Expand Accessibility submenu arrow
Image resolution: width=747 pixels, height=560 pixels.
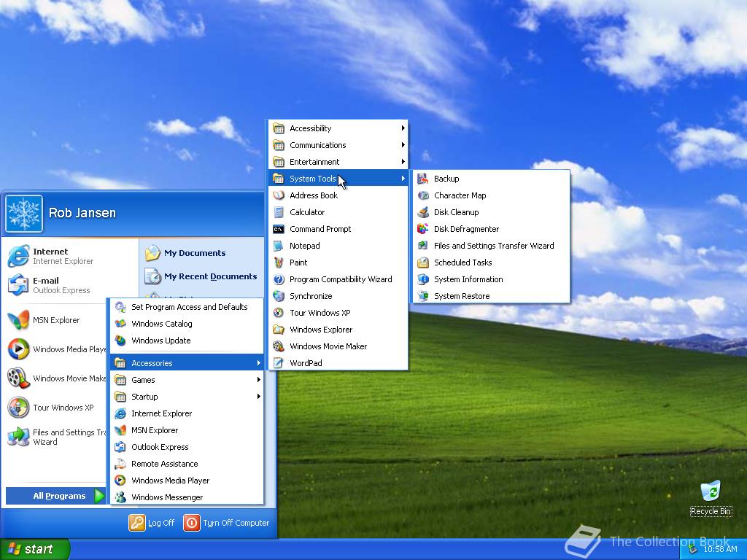tap(403, 128)
